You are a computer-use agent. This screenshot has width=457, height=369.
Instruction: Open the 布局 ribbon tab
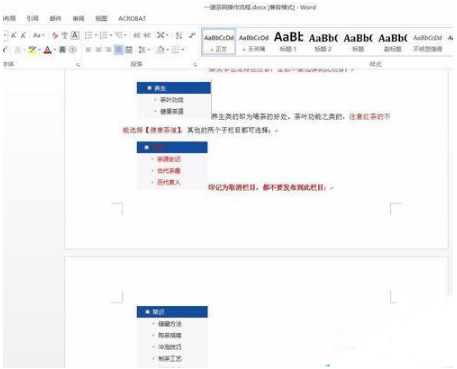tap(9, 18)
